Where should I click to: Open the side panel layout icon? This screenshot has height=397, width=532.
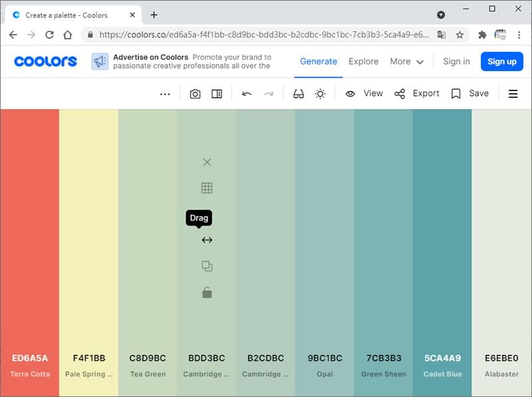217,94
